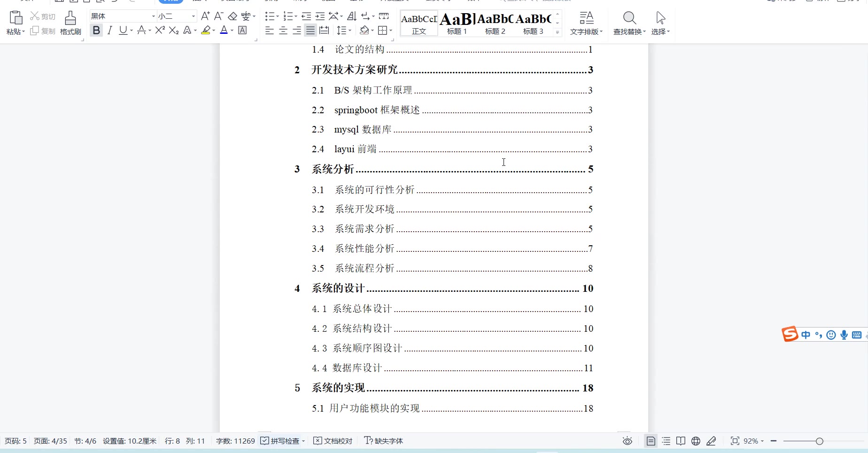Open TOC entry 3.4 系统性能分析
Viewport: 868px width, 453px height.
point(452,249)
